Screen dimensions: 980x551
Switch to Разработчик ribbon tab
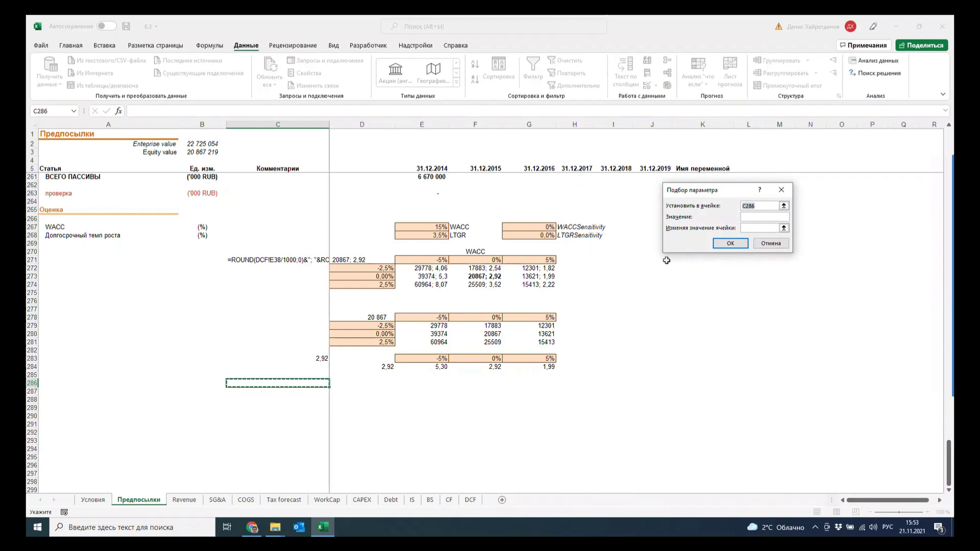(x=368, y=45)
